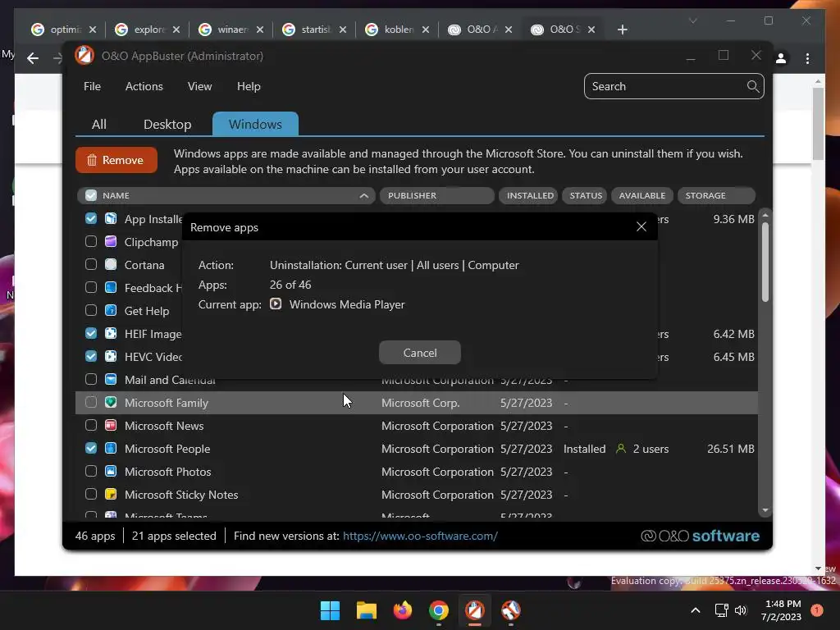Click the Microsoft Family app icon

point(111,402)
